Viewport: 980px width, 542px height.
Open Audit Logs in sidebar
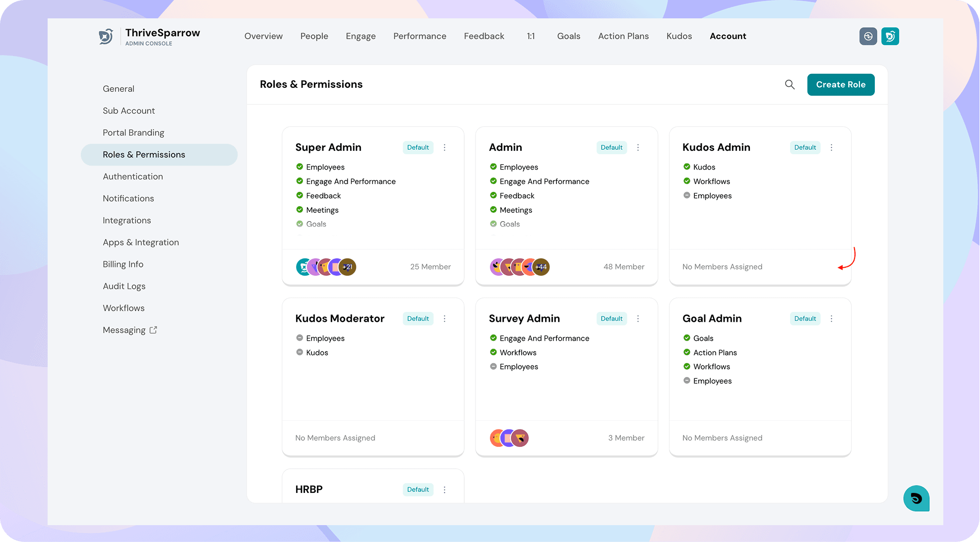(x=124, y=286)
